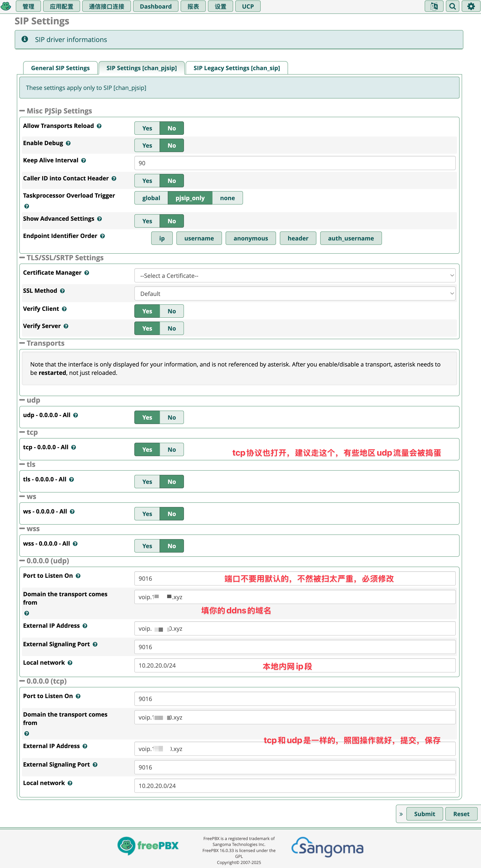Set Allow Transports Reload to Yes
This screenshot has height=868, width=481.
tap(147, 128)
